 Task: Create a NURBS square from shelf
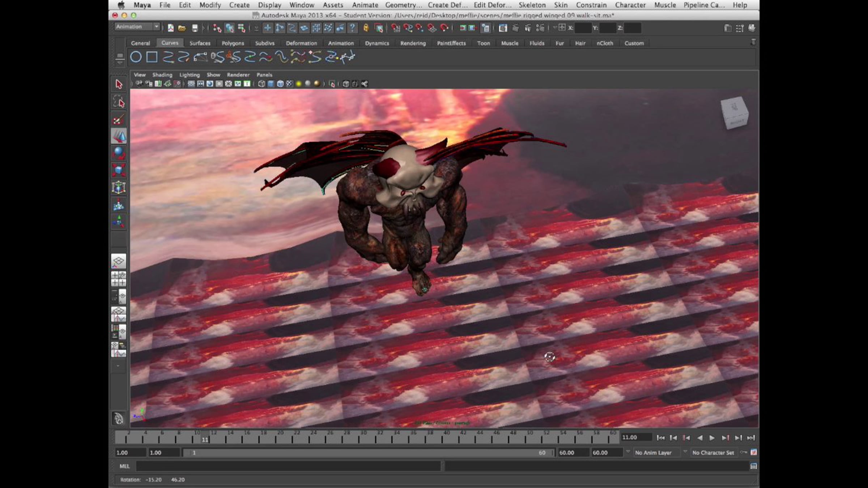click(152, 57)
